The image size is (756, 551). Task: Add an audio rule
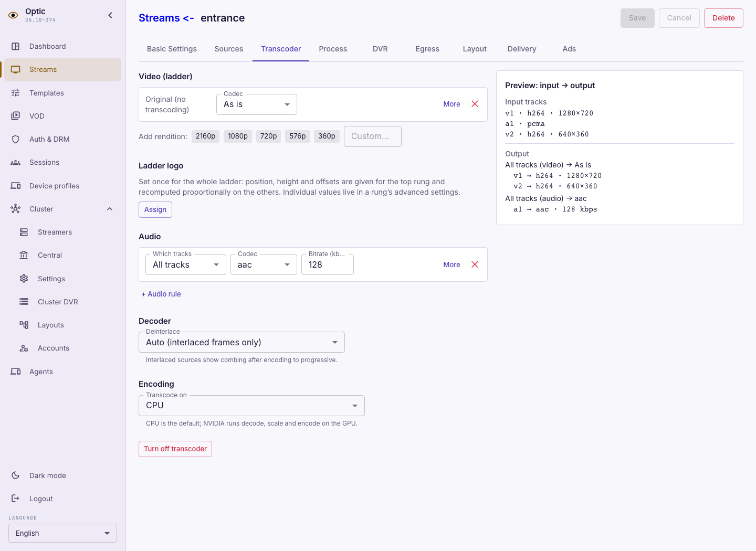tap(161, 294)
